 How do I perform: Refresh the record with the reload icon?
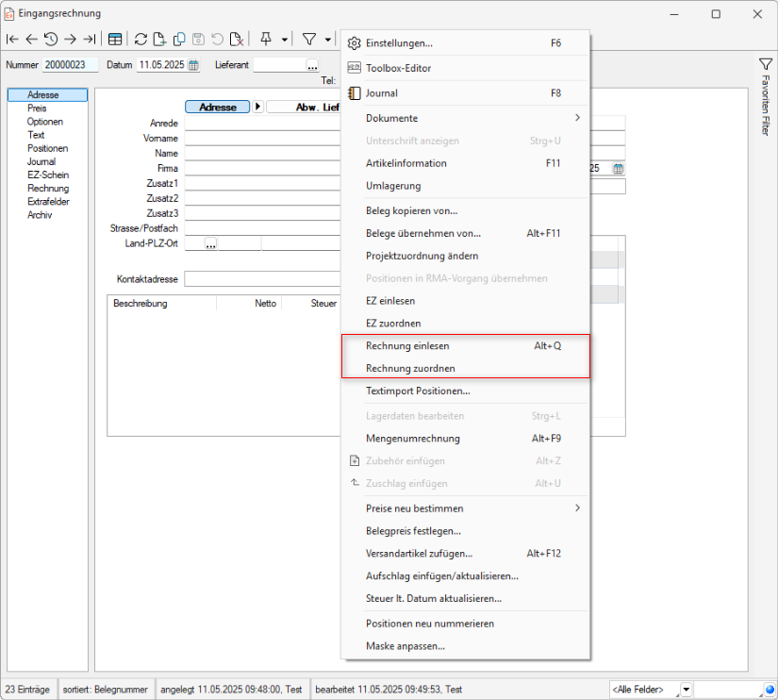pyautogui.click(x=141, y=39)
